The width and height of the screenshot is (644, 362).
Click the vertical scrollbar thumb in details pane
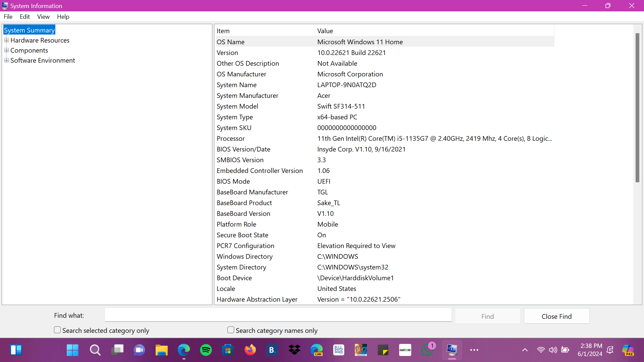point(637,108)
